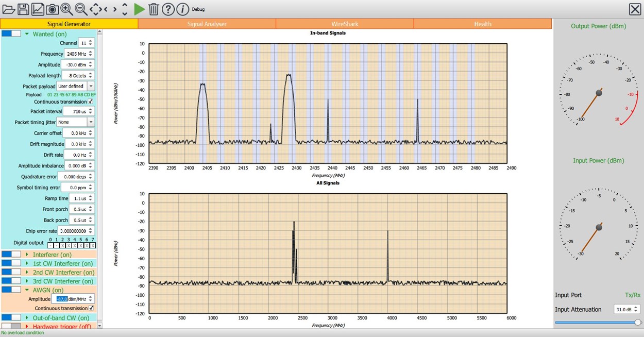The height and width of the screenshot is (337, 644).
Task: Open the WireShark tab
Action: click(345, 24)
